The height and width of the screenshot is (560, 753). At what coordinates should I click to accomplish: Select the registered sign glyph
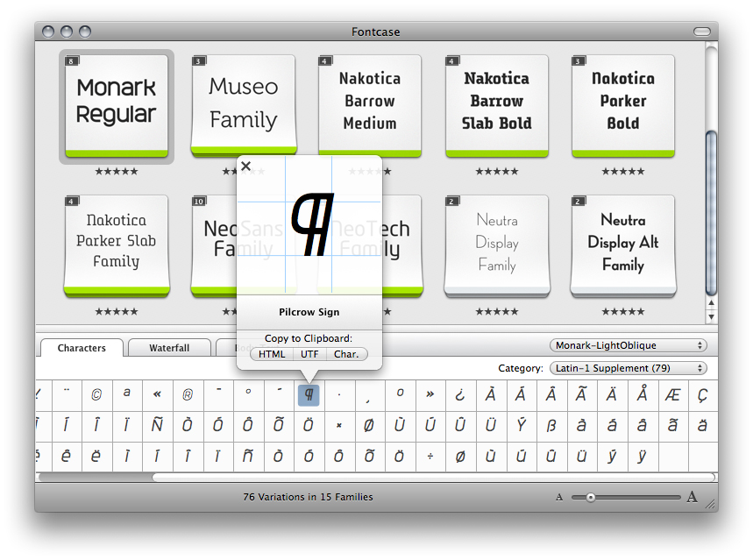tap(188, 394)
